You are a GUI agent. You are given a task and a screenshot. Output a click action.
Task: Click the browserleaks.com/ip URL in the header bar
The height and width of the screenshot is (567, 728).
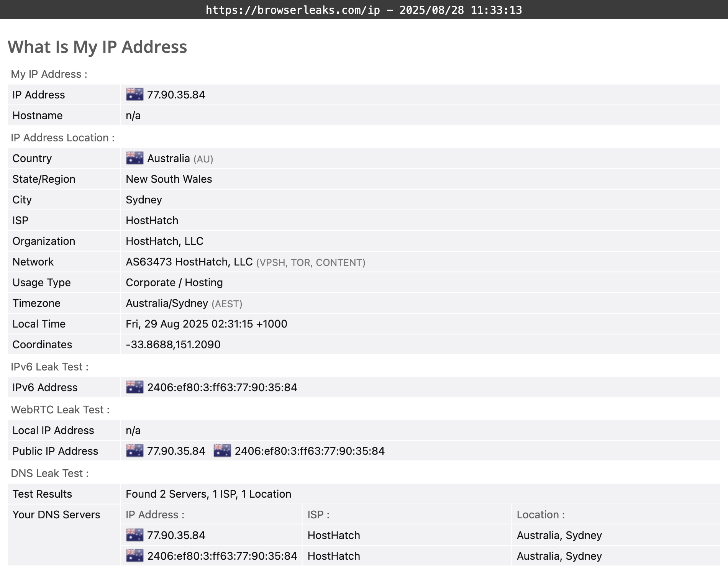click(x=293, y=10)
